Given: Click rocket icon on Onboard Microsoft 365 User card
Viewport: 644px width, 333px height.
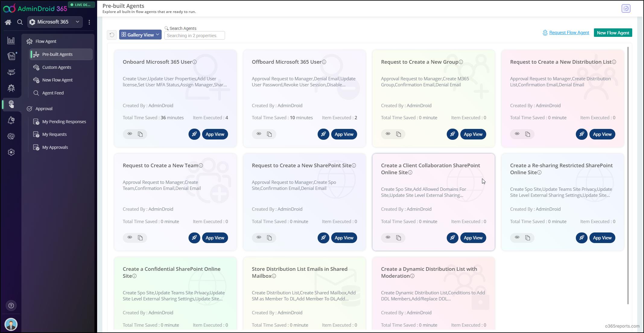Looking at the screenshot, I should click(194, 134).
